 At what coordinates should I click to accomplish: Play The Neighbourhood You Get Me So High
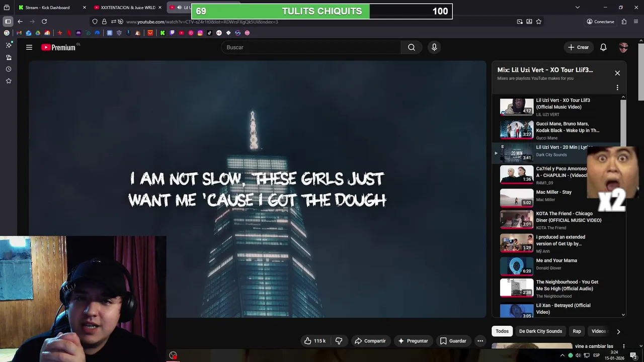pyautogui.click(x=517, y=287)
